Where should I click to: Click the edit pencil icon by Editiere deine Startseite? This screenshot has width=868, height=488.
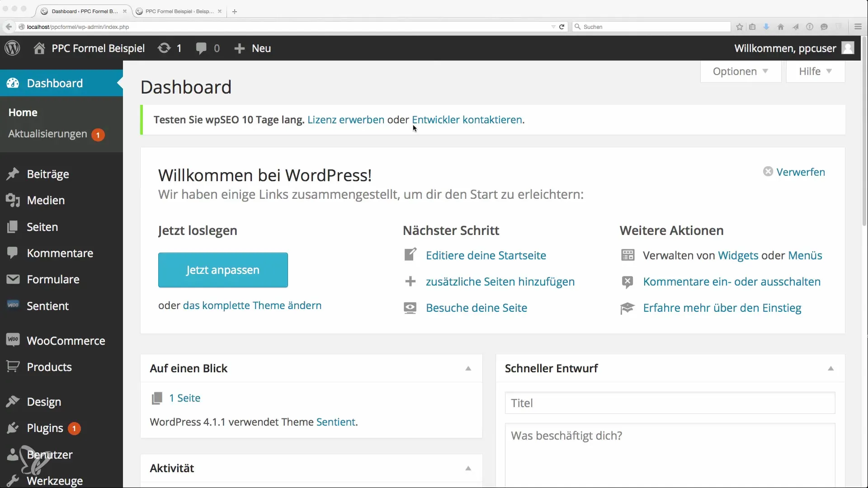pos(410,254)
